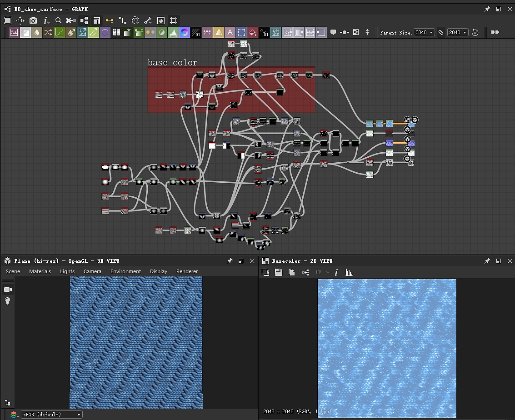This screenshot has width=515, height=420.
Task: Open the Camera menu
Action: click(x=92, y=271)
